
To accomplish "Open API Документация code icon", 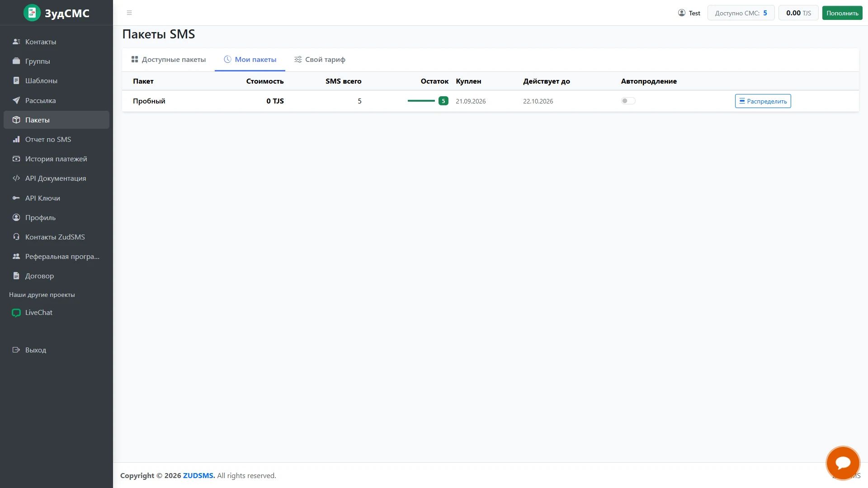I will [16, 178].
